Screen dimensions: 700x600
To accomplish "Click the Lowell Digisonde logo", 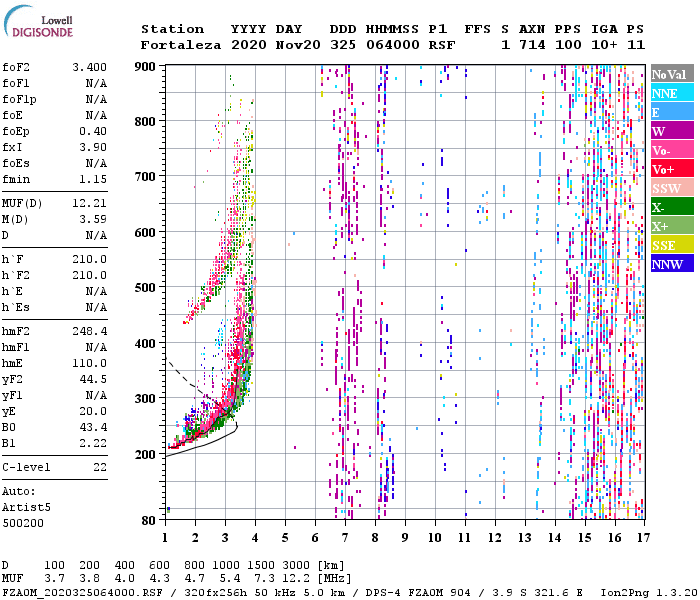I will click(38, 22).
